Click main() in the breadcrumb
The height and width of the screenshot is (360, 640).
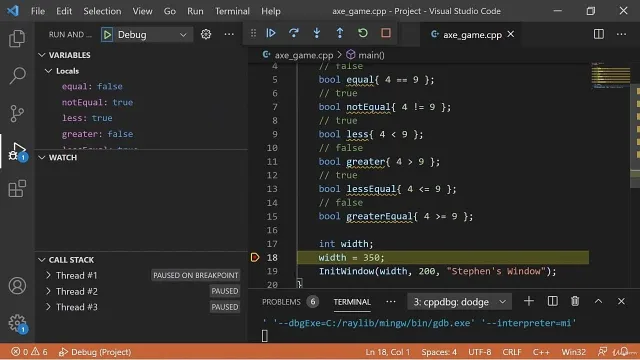[371, 55]
